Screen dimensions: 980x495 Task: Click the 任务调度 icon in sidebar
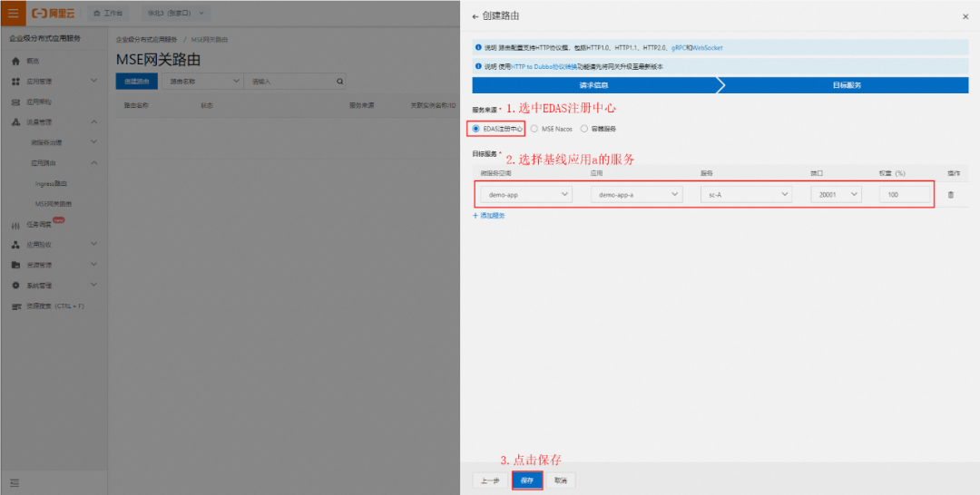(16, 225)
